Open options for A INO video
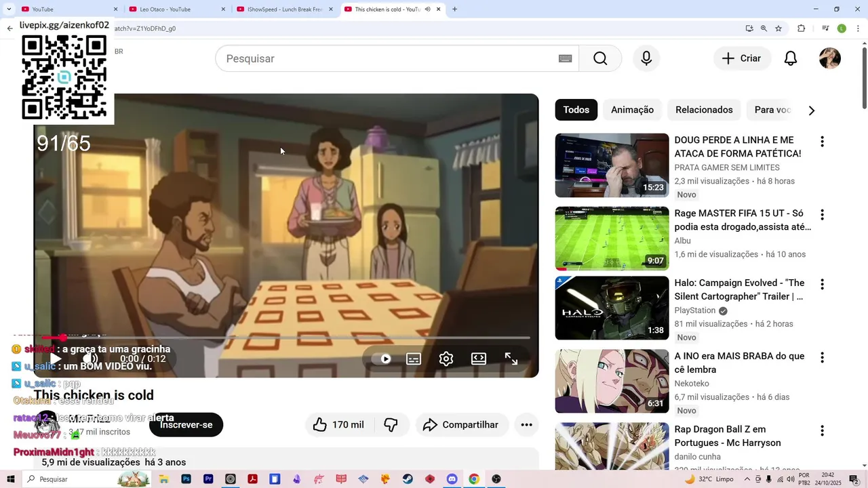 tap(822, 357)
